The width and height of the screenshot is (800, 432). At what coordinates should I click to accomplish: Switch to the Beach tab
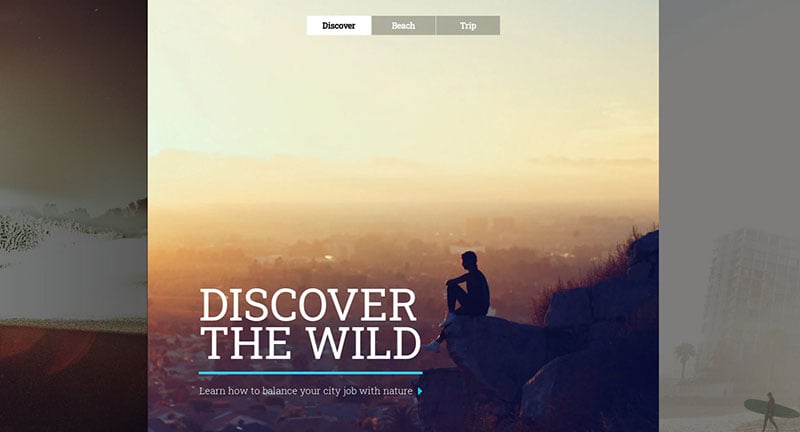click(404, 26)
